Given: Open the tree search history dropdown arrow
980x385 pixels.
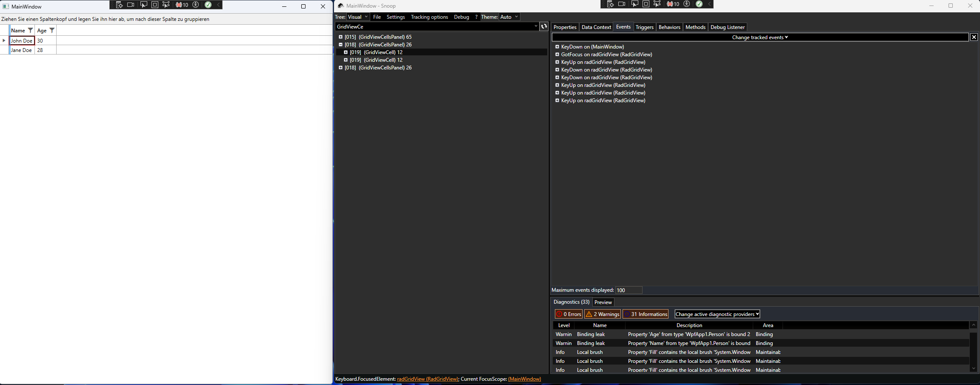Looking at the screenshot, I should click(535, 26).
